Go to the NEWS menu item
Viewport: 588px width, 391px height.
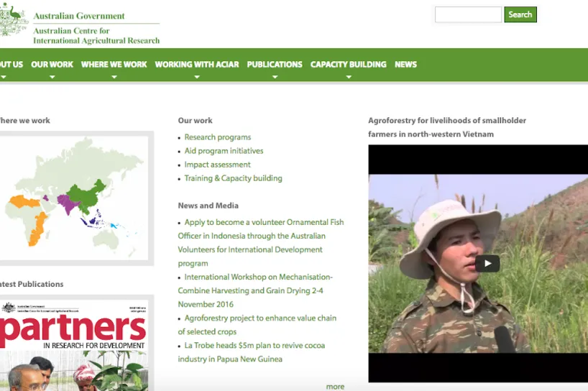[x=405, y=65]
